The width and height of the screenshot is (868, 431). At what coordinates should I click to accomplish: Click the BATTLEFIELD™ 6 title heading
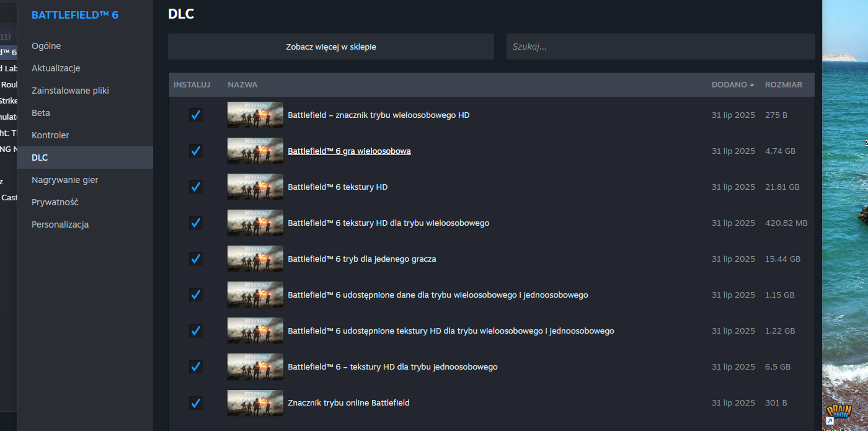(75, 15)
